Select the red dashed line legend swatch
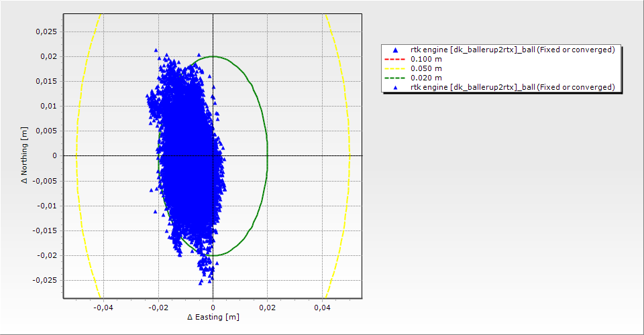Screen dimensions: 644x335 click(394, 59)
